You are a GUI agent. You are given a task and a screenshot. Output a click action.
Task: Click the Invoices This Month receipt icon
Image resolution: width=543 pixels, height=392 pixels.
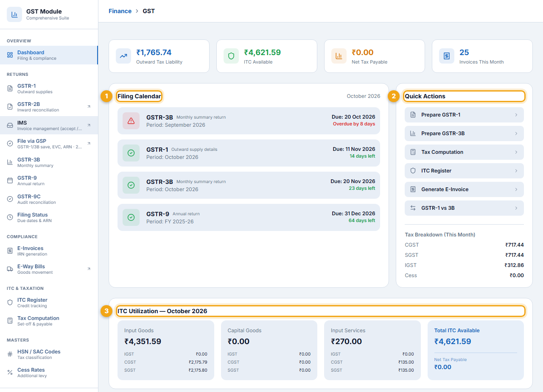point(447,56)
